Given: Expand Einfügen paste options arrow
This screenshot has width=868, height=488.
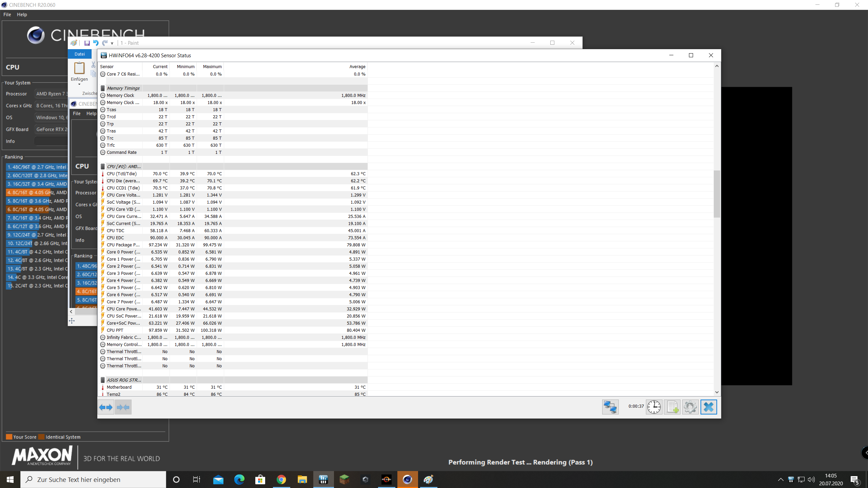Looking at the screenshot, I should 79,84.
